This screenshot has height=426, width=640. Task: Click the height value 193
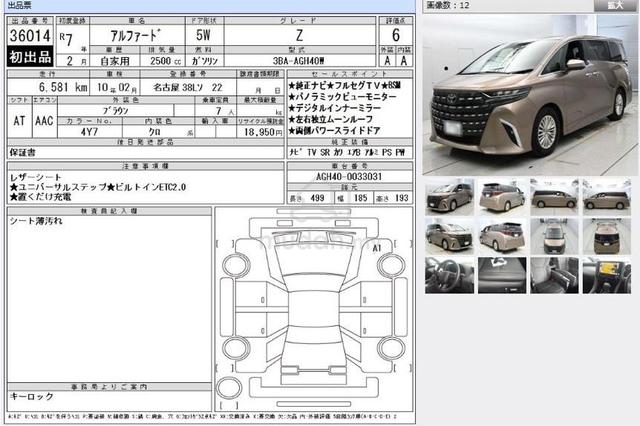(402, 198)
